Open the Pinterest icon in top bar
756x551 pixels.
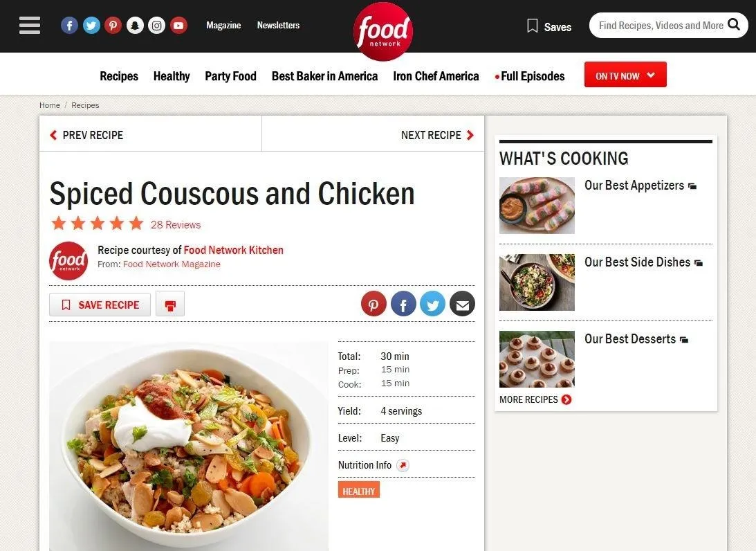click(x=113, y=25)
